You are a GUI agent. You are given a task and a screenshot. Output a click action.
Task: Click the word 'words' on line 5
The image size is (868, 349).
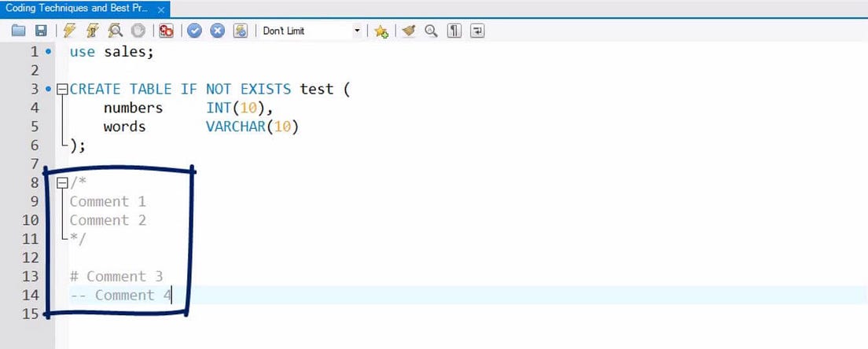coord(124,127)
